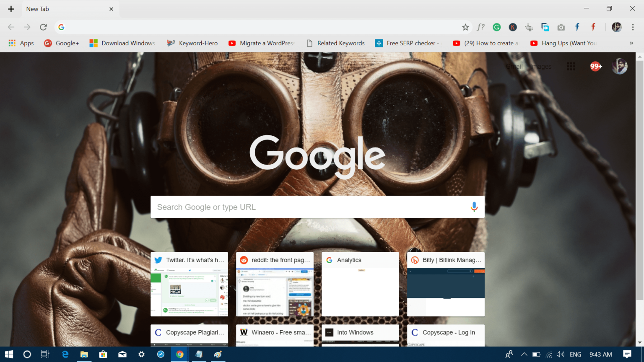Open Google account avatar on page
Screen dimensions: 644x362
point(620,66)
